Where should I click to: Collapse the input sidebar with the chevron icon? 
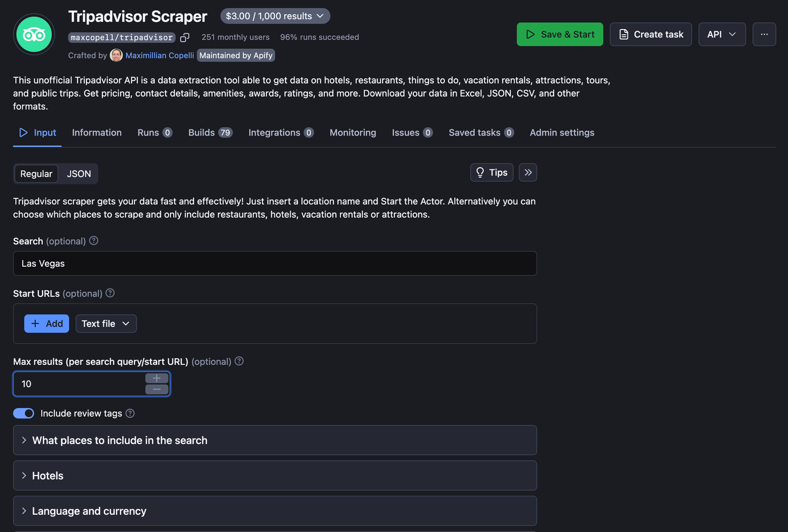tap(527, 172)
